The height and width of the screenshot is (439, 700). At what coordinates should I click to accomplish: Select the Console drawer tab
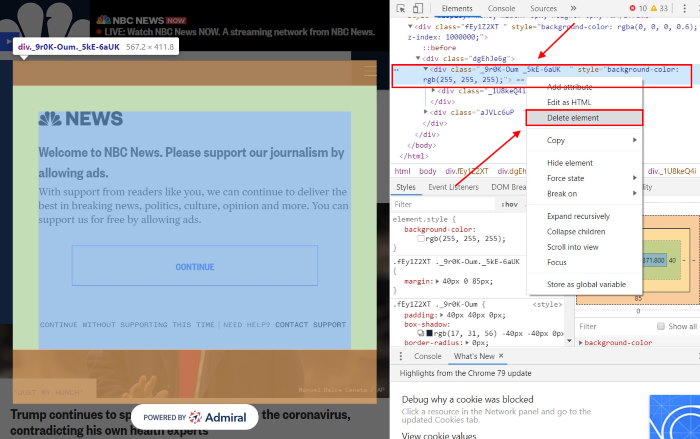(x=428, y=356)
